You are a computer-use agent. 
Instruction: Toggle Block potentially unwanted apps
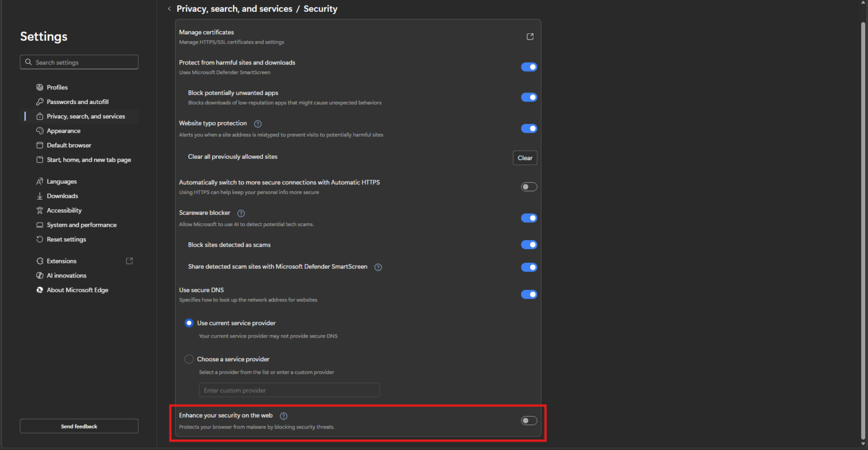pos(529,97)
